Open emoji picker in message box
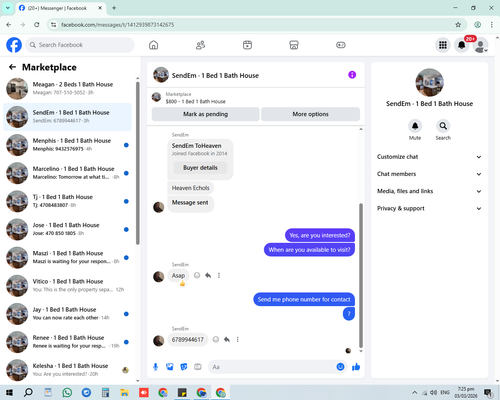The height and width of the screenshot is (400, 500). click(x=340, y=367)
